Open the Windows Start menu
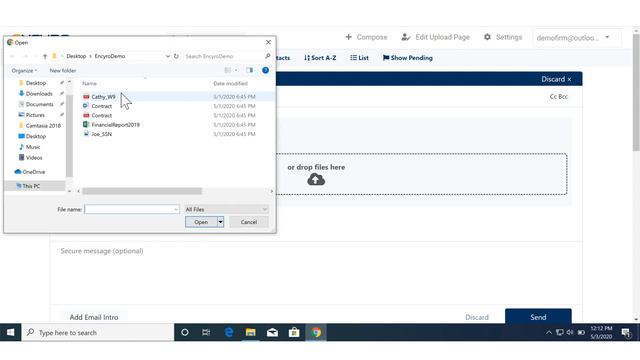 (x=11, y=333)
